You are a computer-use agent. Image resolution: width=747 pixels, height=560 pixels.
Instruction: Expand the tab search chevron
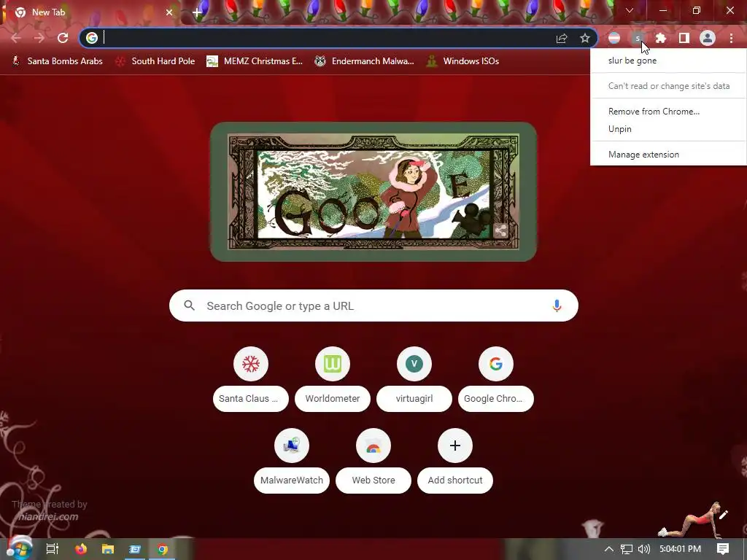pyautogui.click(x=630, y=10)
